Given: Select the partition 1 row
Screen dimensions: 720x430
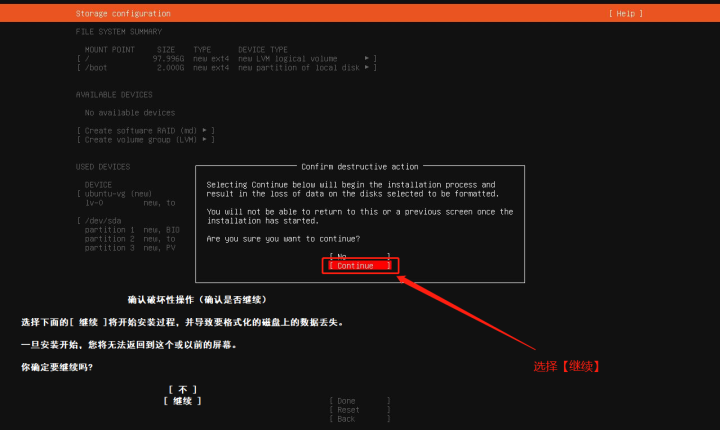Looking at the screenshot, I should (x=132, y=230).
